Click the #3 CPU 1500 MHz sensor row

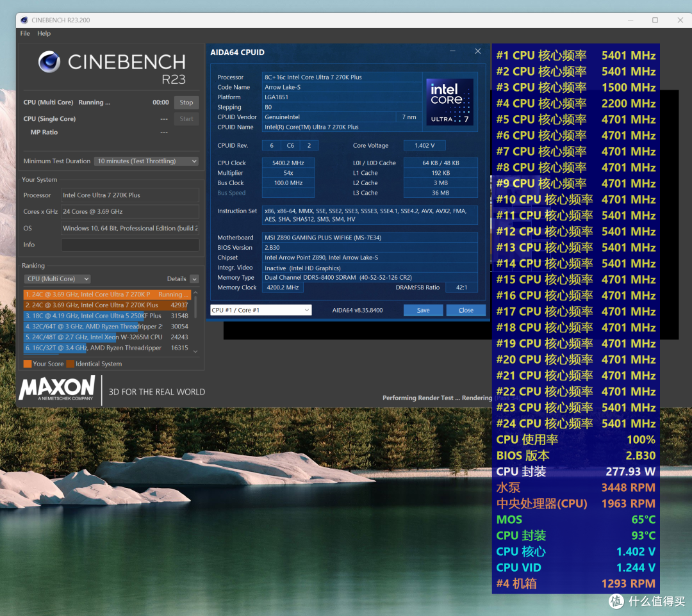575,87
